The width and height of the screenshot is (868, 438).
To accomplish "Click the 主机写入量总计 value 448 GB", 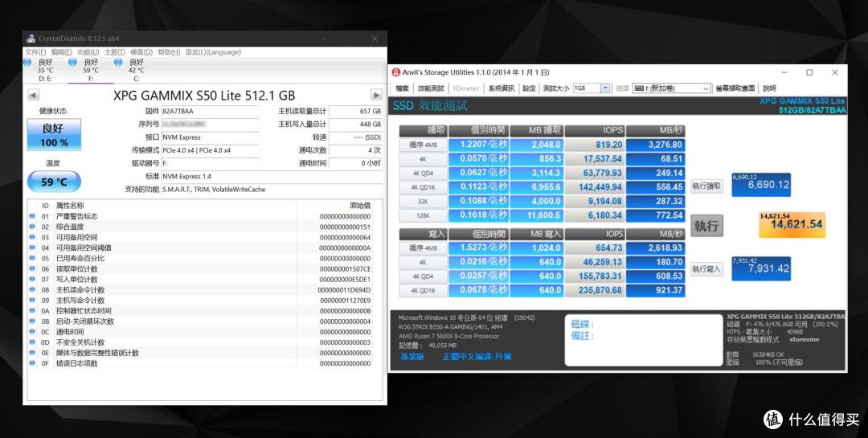I will tap(355, 125).
